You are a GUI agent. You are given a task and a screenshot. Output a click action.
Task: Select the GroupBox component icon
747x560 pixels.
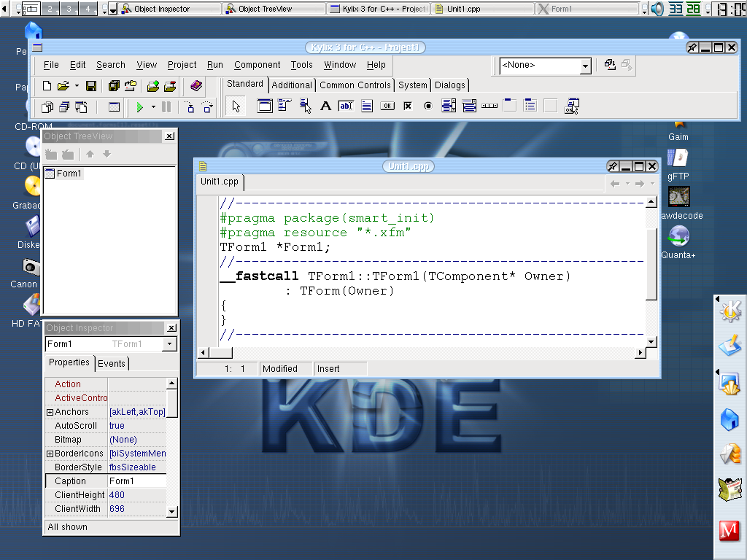(510, 105)
